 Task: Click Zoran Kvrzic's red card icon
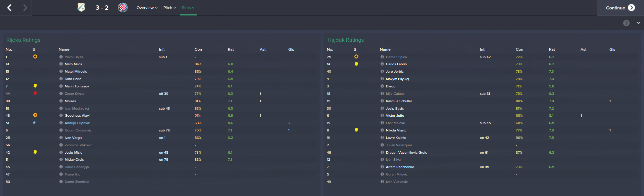click(x=35, y=93)
